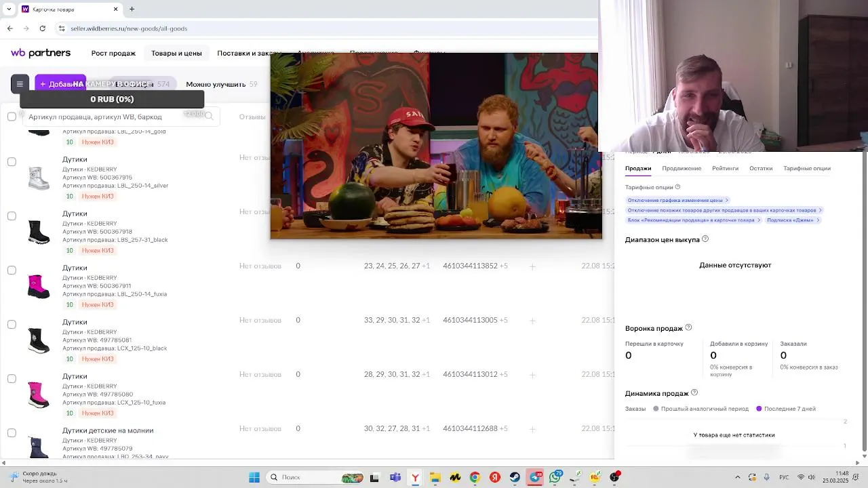This screenshot has width=868, height=488.
Task: Open a new browser tab with plus
Action: point(132,9)
